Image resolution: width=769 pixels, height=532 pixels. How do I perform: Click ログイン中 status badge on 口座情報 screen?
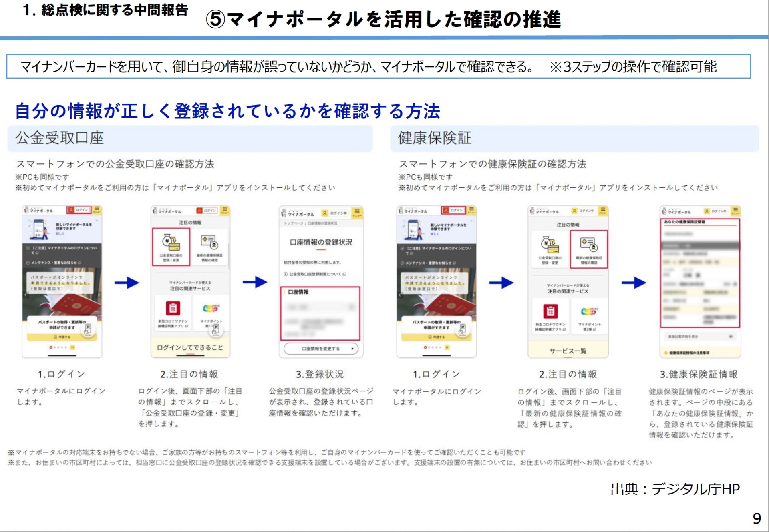pyautogui.click(x=335, y=213)
